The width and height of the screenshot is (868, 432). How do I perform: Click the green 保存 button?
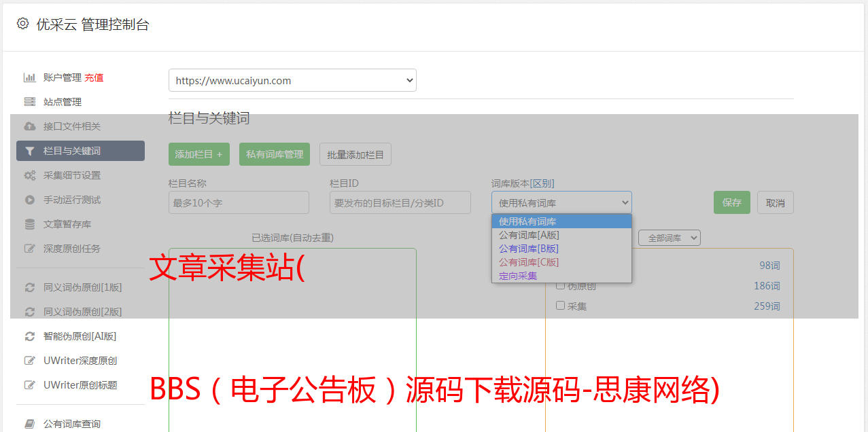tap(732, 202)
